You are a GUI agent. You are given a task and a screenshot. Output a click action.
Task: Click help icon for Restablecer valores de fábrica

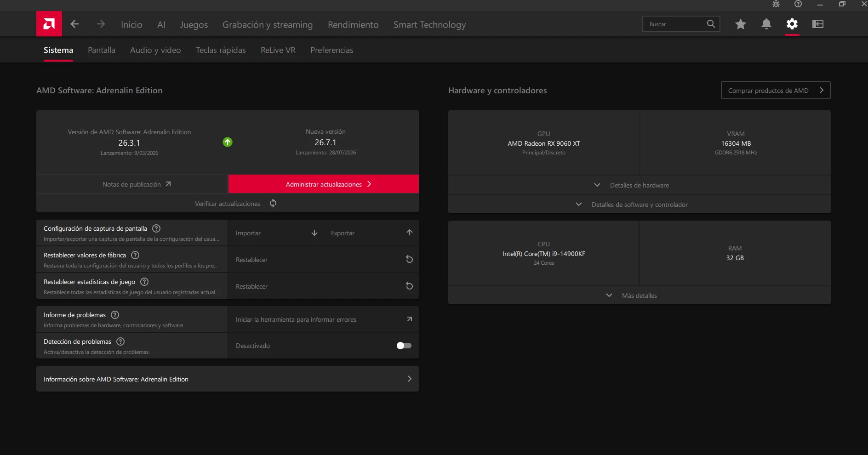pyautogui.click(x=135, y=255)
